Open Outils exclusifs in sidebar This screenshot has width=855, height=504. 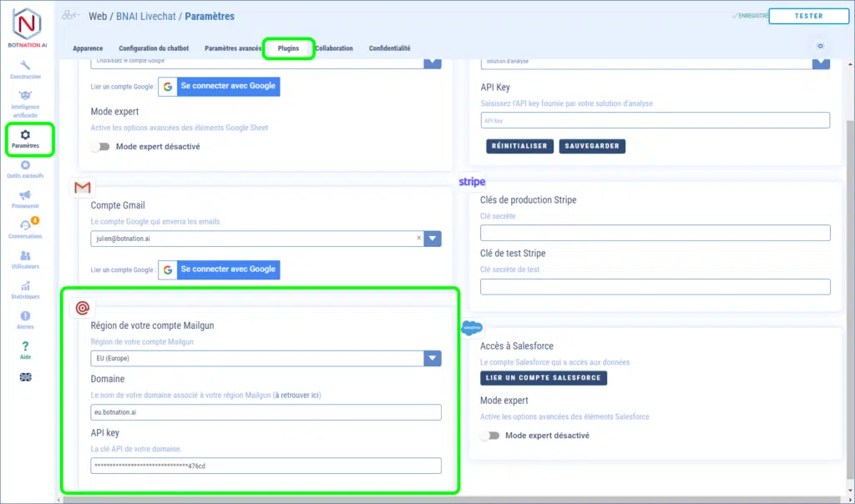click(25, 169)
